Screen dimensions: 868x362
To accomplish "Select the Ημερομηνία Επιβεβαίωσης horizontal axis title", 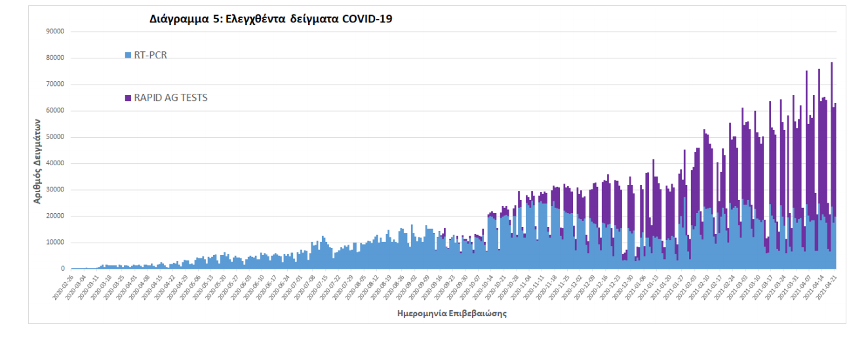I will (x=452, y=313).
